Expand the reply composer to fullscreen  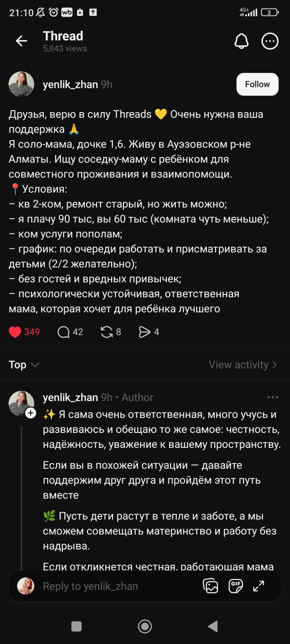(259, 586)
